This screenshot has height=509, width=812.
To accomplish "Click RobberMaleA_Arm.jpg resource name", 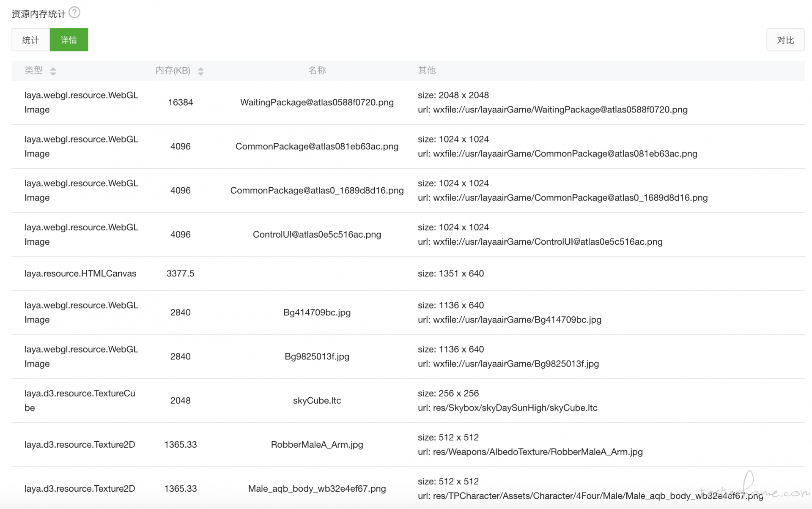I will click(317, 444).
